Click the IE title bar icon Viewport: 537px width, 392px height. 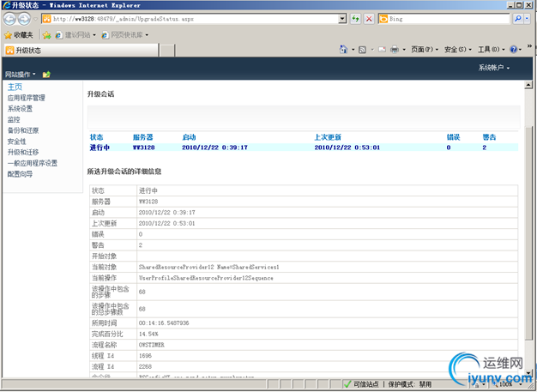click(7, 5)
